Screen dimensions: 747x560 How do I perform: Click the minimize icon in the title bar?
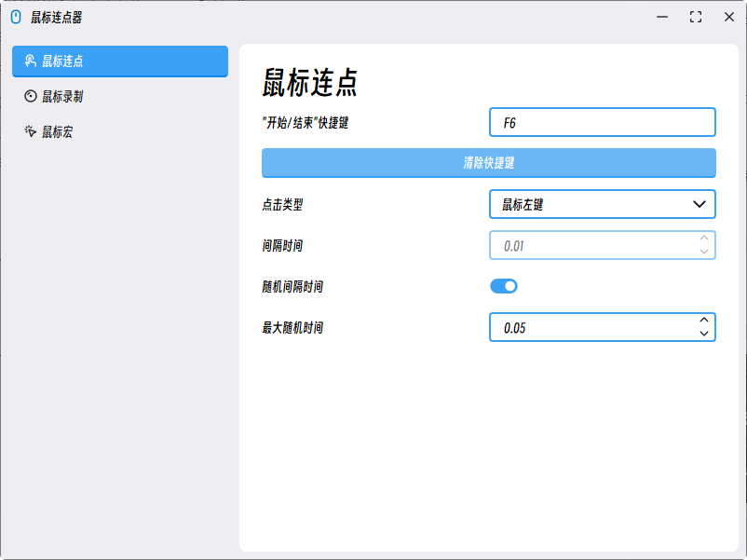pyautogui.click(x=663, y=16)
